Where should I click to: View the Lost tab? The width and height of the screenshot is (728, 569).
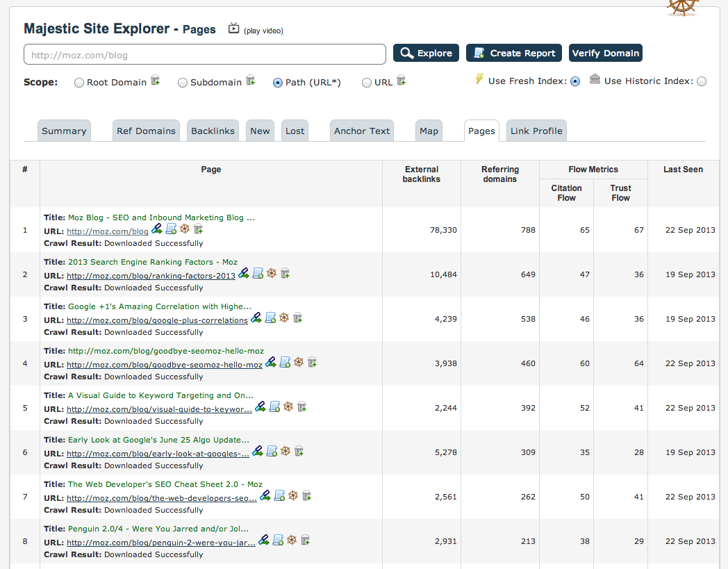coord(295,131)
